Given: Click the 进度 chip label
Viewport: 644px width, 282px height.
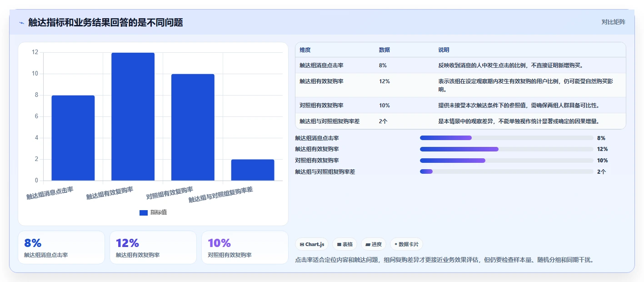Looking at the screenshot, I should [377, 244].
